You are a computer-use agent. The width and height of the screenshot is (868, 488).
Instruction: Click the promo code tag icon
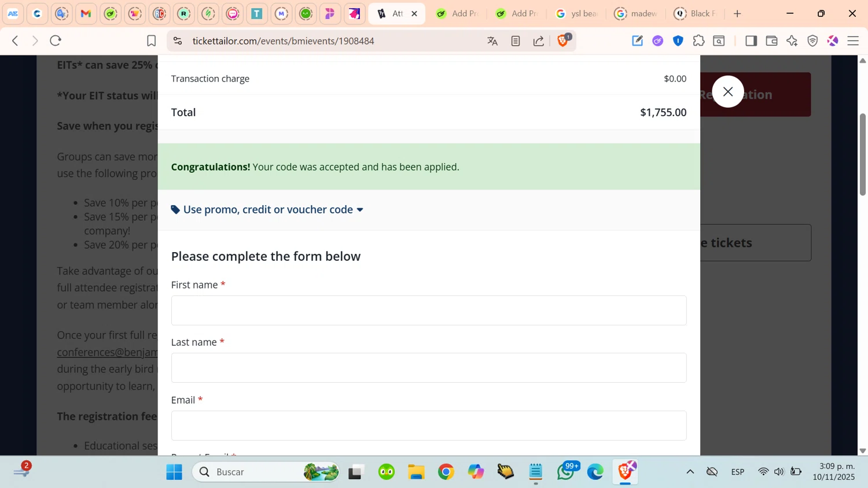[x=175, y=209]
